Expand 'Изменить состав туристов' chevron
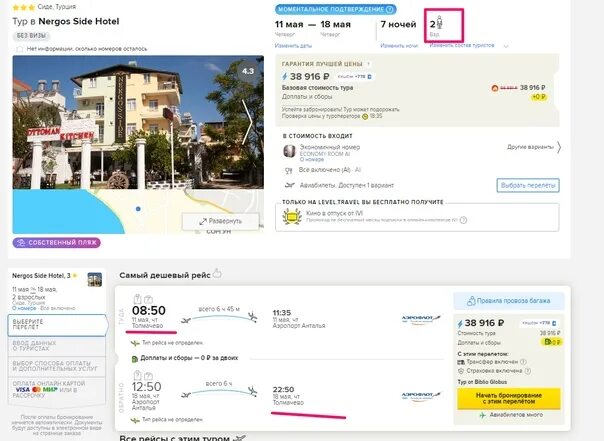The width and height of the screenshot is (604, 441). pyautogui.click(x=506, y=46)
